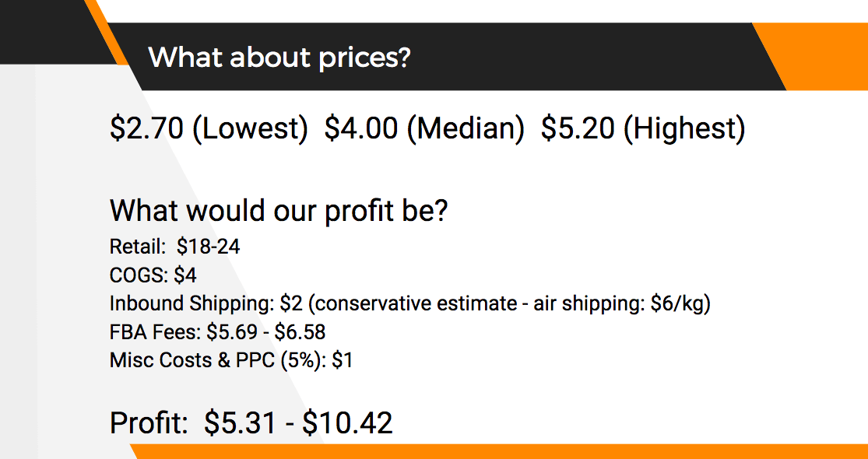The height and width of the screenshot is (459, 868).
Task: Select the $10.42 profit value
Action: coord(347,422)
